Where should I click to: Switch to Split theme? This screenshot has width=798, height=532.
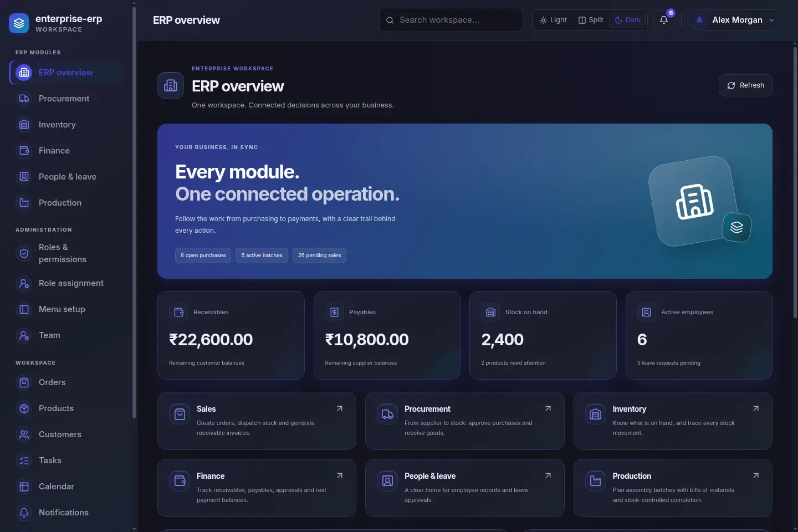591,20
